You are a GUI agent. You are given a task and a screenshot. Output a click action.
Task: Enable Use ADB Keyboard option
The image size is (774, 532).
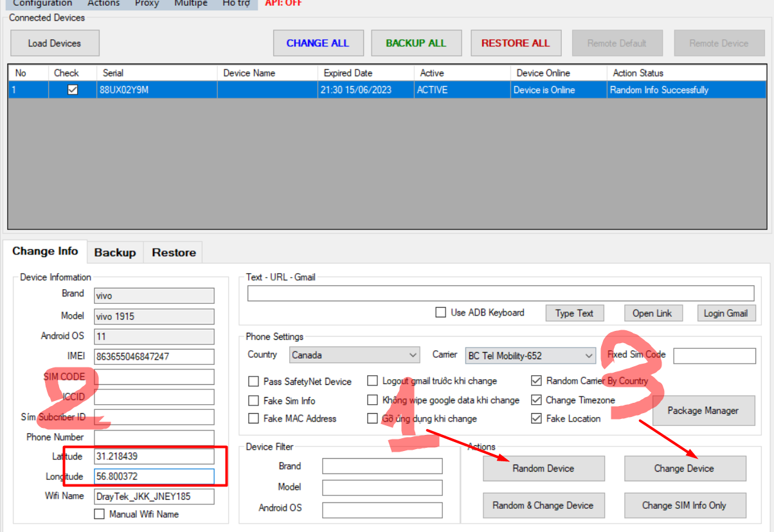[440, 313]
